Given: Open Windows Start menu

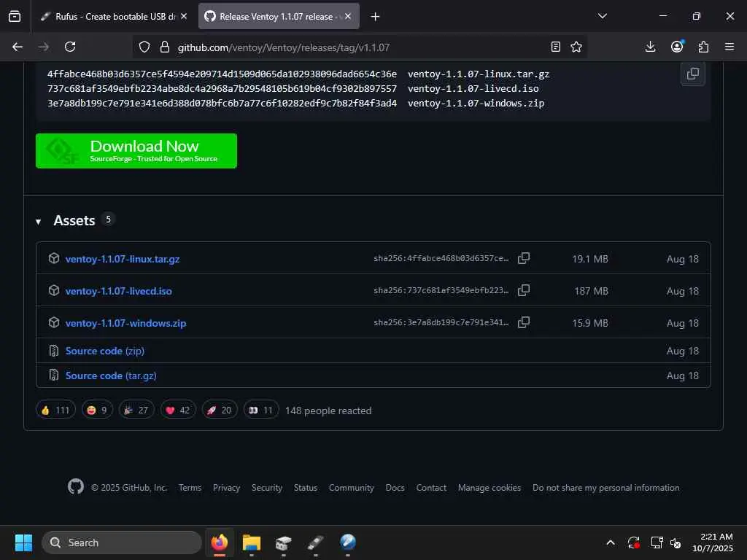Looking at the screenshot, I should (23, 542).
